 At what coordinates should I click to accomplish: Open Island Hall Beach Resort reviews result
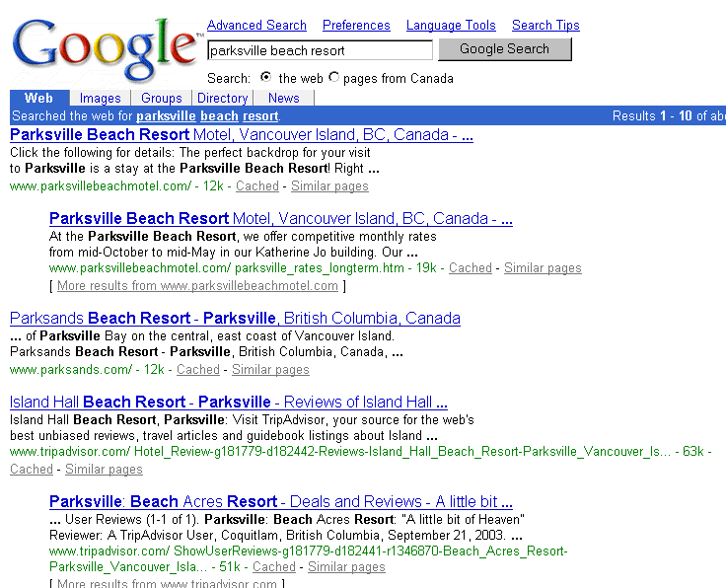[x=228, y=403]
